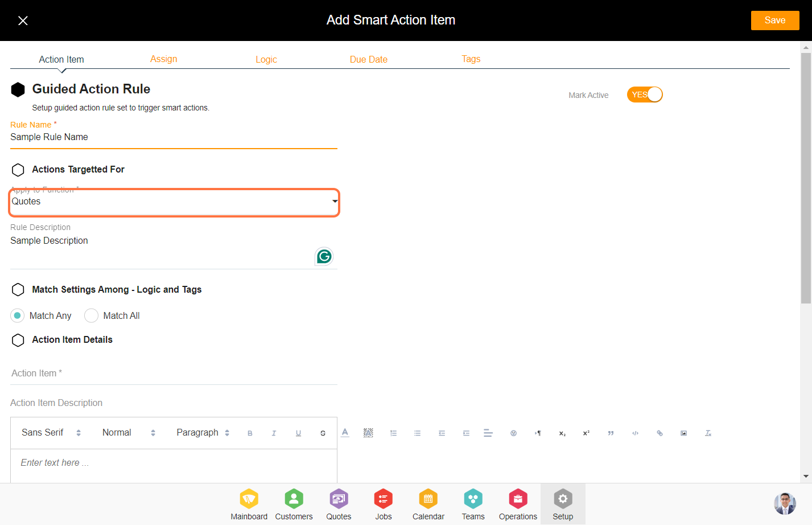Click the scrollbar down arrow
This screenshot has height=525, width=812.
coord(806,477)
